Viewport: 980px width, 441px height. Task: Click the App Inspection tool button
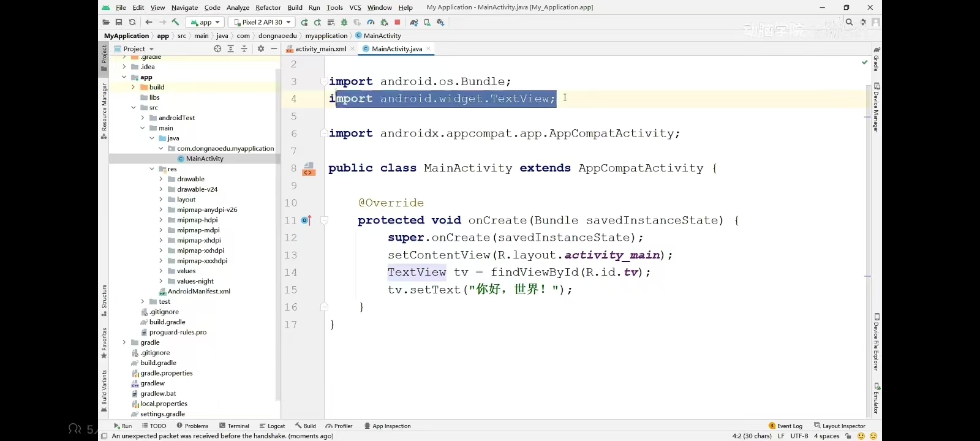click(x=387, y=426)
